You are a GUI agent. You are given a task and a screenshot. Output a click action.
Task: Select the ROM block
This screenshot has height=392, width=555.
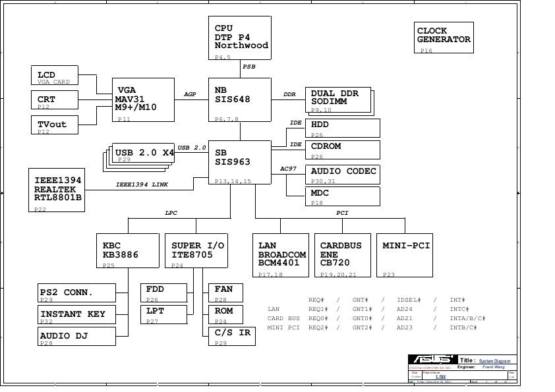pos(226,314)
